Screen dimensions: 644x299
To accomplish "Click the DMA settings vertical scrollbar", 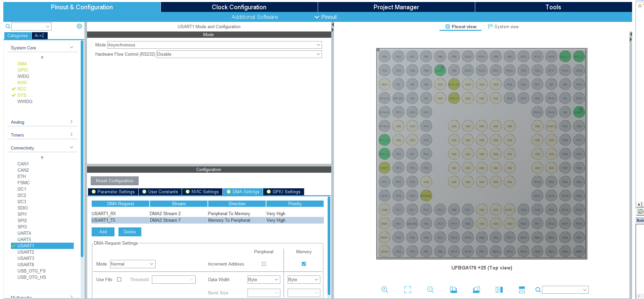I will (329, 246).
